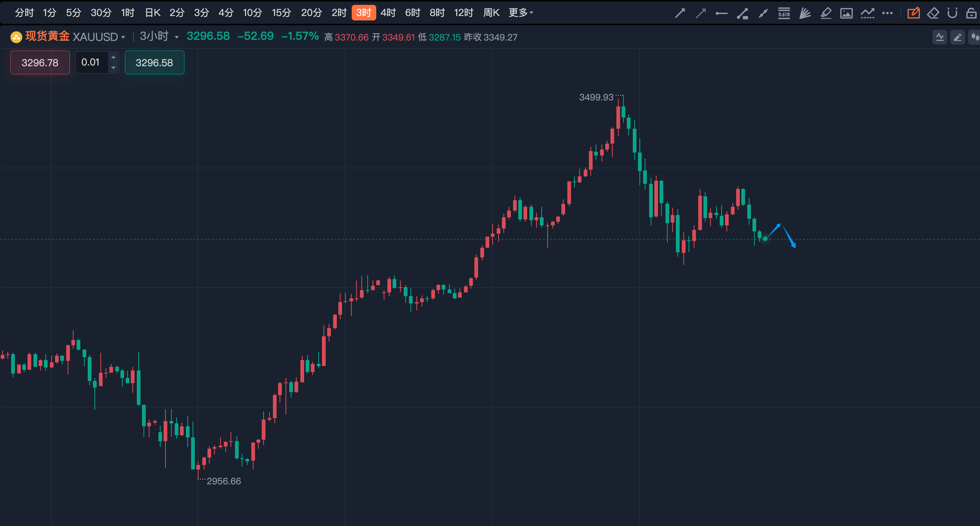
Task: Select the trend forecast line tool
Action: [867, 13]
